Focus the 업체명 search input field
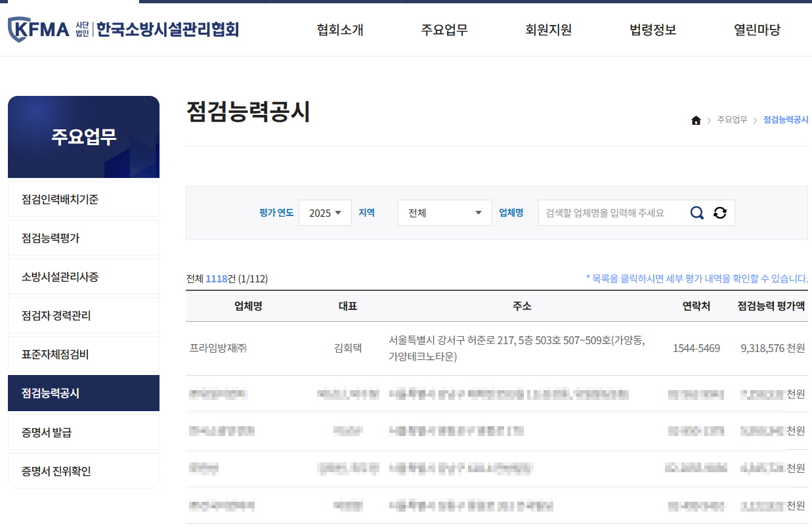Image resolution: width=812 pixels, height=530 pixels. pos(610,213)
